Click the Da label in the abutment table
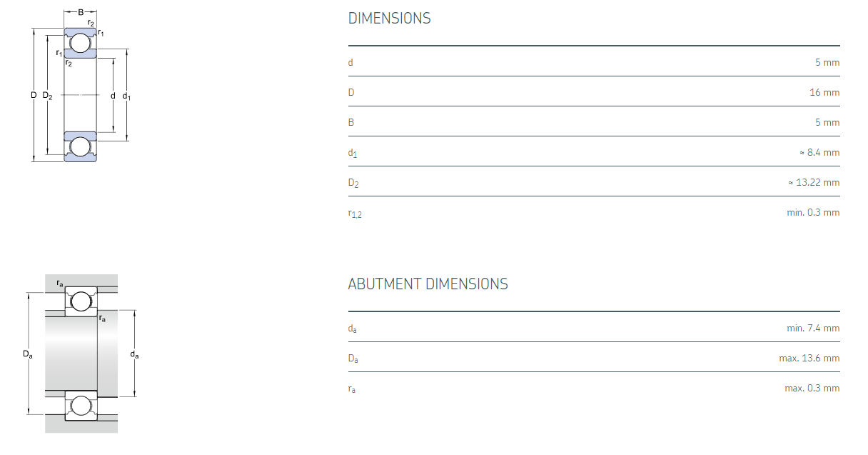The width and height of the screenshot is (868, 455). pyautogui.click(x=353, y=359)
